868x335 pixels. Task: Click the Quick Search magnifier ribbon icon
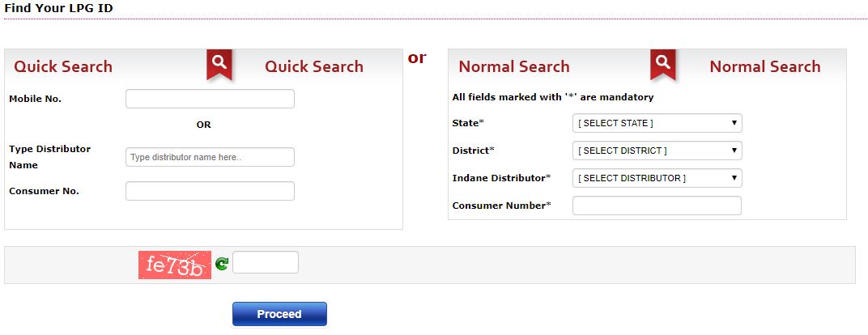pos(219,64)
